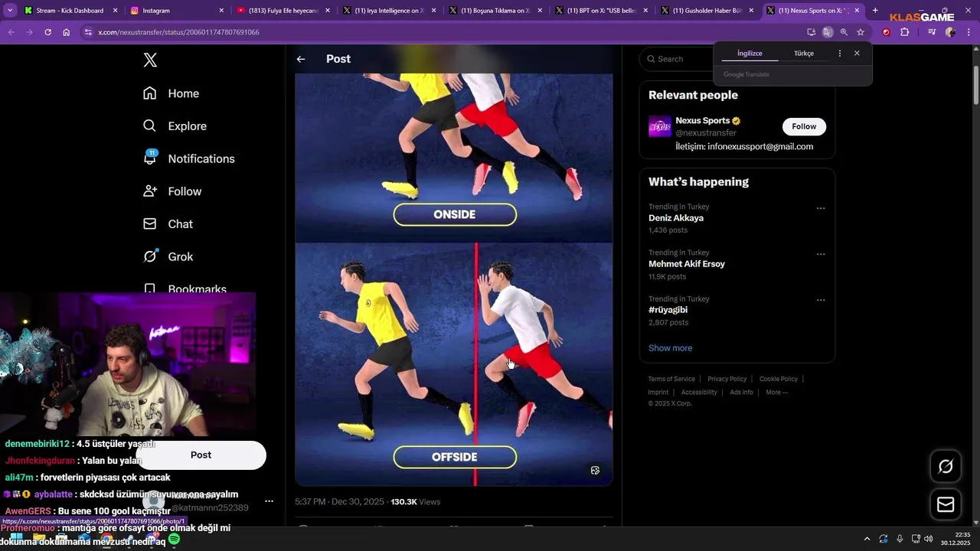
Task: Show hidden system tray icons
Action: (x=867, y=539)
